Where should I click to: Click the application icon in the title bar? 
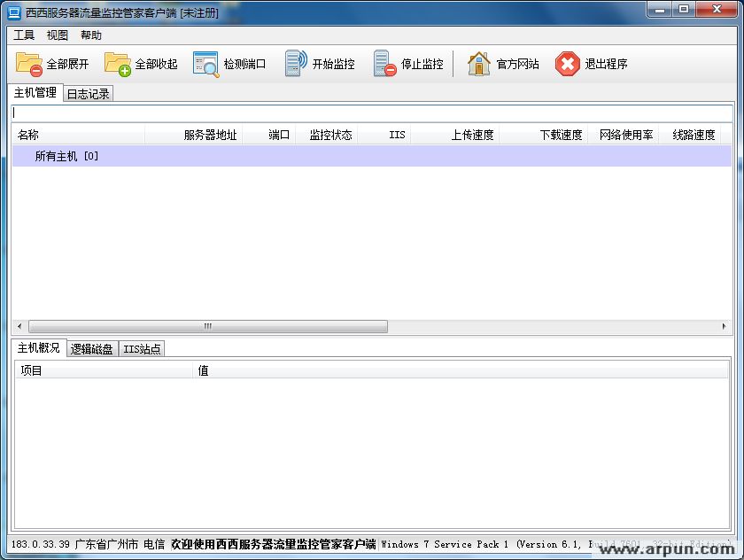click(x=12, y=10)
